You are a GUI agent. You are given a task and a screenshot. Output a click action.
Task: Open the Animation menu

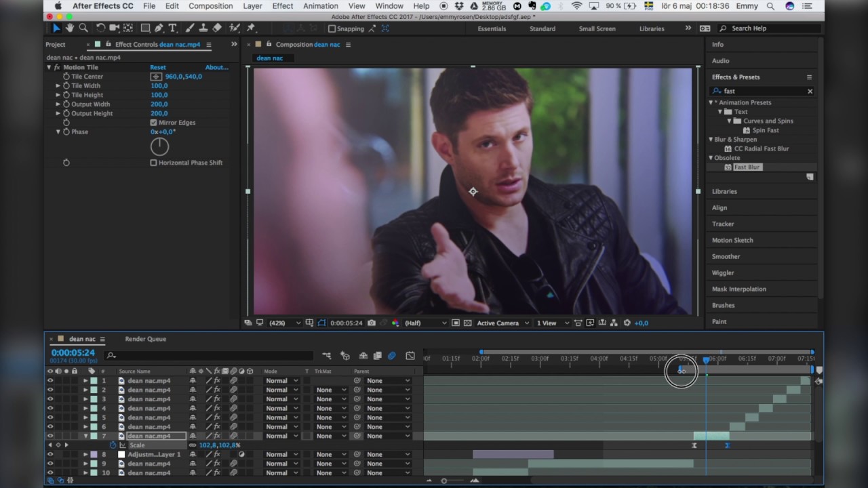coord(321,6)
